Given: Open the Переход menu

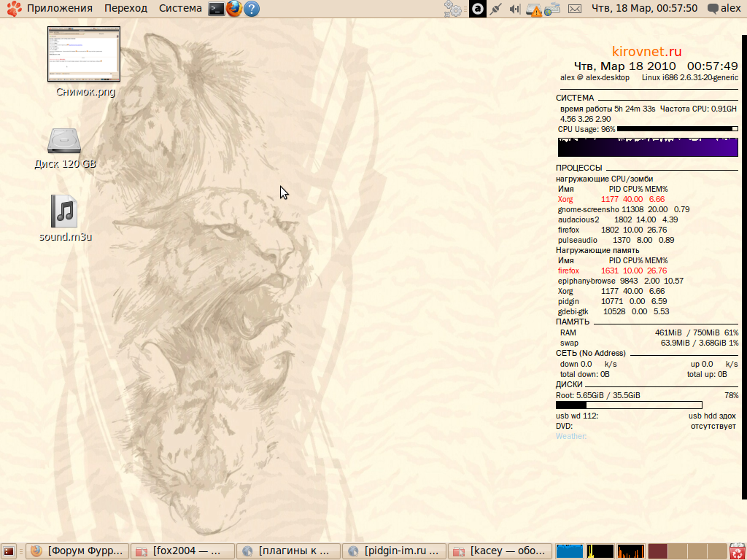Looking at the screenshot, I should coord(125,9).
